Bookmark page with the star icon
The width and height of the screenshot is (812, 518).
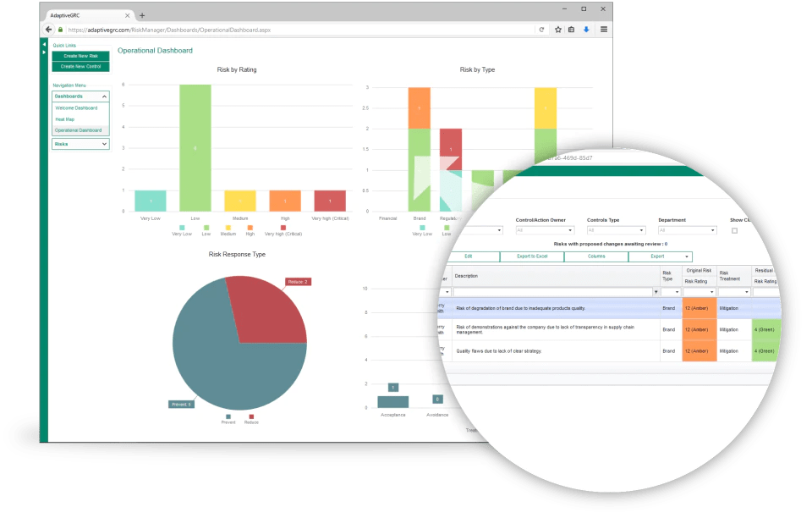(558, 29)
